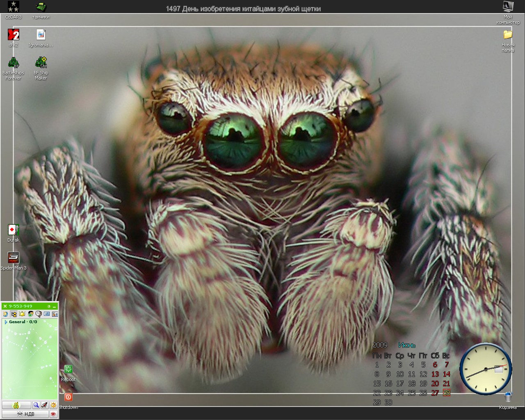Open the танчики desktop game icon
The image size is (525, 420).
click(41, 10)
